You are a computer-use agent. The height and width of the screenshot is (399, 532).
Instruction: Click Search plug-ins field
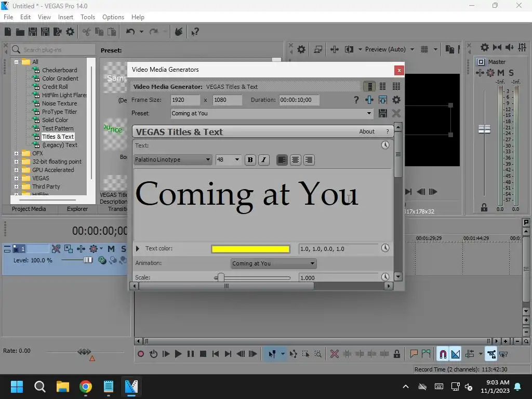[52, 50]
